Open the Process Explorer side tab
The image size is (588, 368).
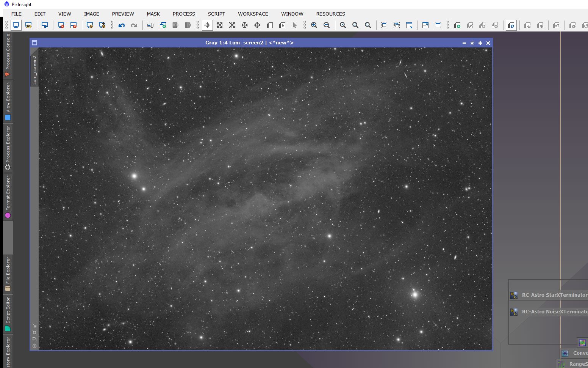pos(8,148)
